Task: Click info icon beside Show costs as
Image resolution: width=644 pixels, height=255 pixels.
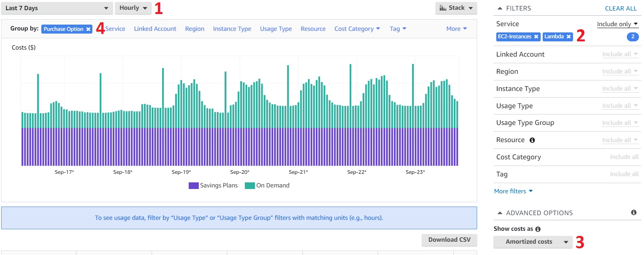Action: [538, 229]
